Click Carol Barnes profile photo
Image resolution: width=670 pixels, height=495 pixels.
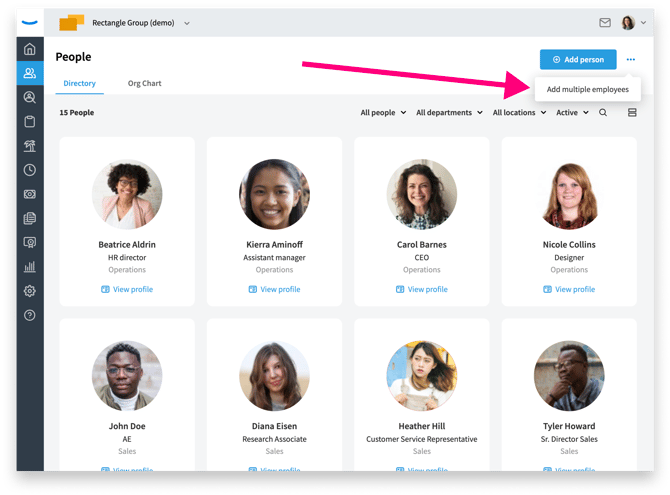[421, 194]
